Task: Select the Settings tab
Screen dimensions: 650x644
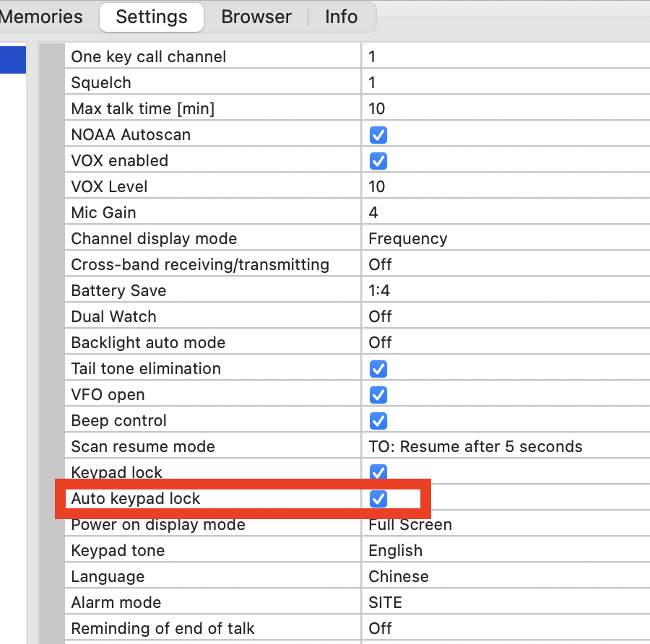Action: 152,17
